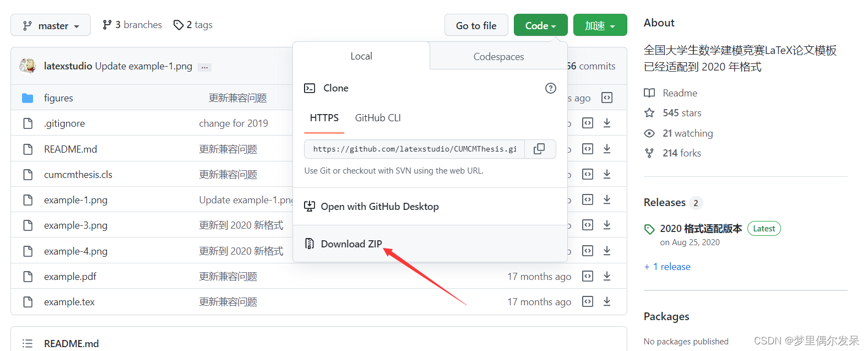The image size is (868, 351).
Task: Open the latexstudio author link
Action: [68, 66]
